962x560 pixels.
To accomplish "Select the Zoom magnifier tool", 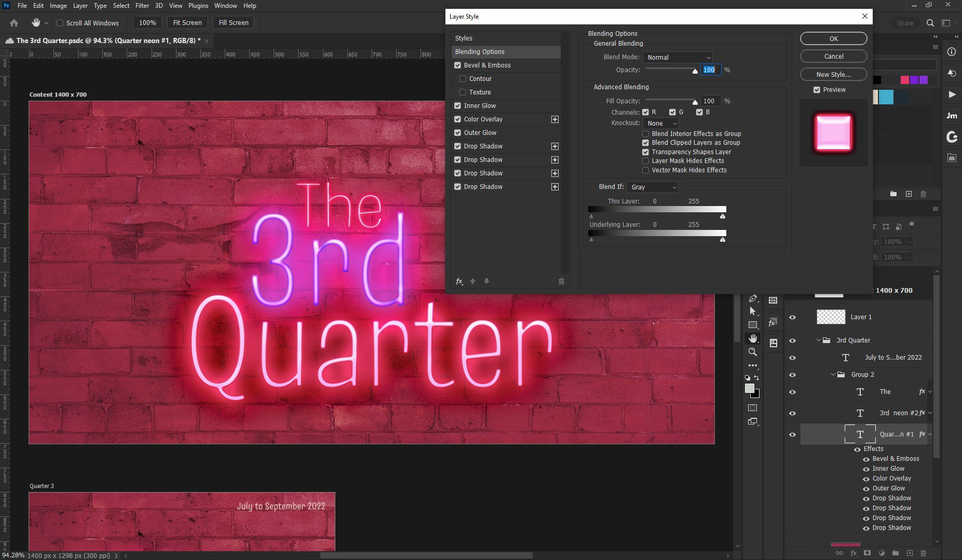I will (x=753, y=352).
